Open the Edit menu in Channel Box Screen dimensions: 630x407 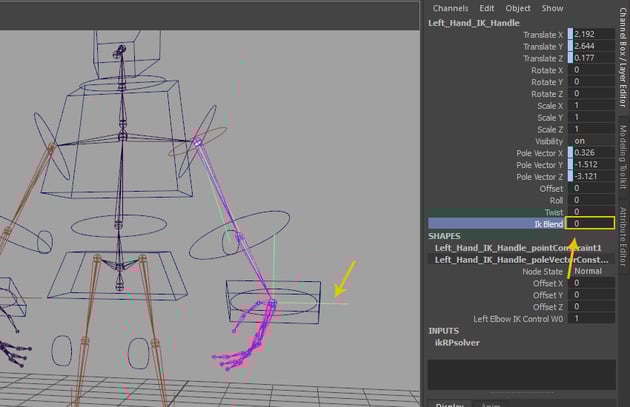pyautogui.click(x=487, y=8)
